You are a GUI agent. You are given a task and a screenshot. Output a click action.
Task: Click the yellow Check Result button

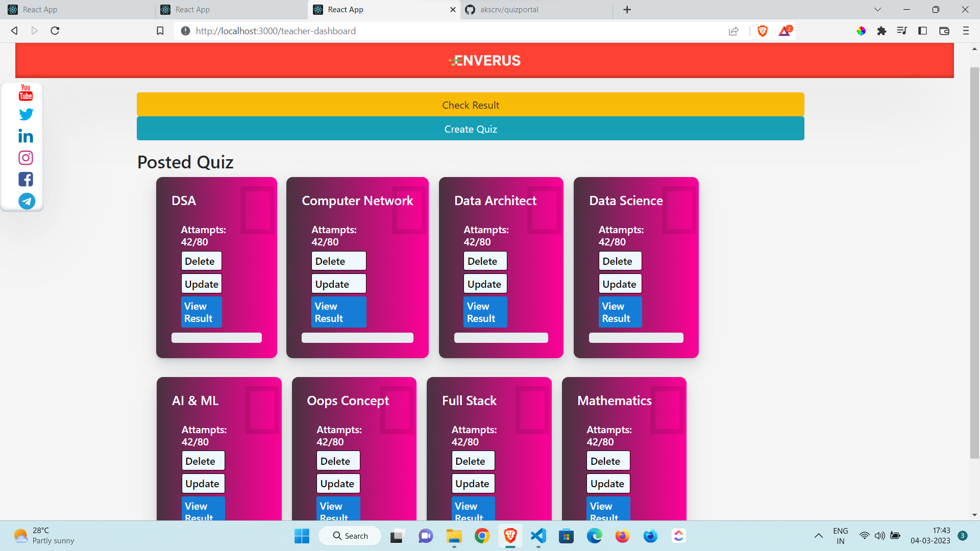pos(471,105)
